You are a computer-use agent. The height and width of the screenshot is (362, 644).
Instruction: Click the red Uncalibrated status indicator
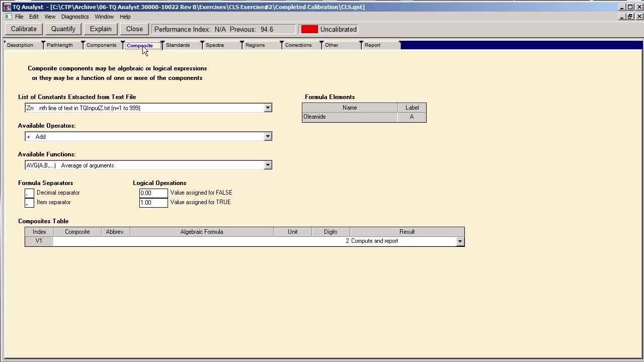(309, 29)
